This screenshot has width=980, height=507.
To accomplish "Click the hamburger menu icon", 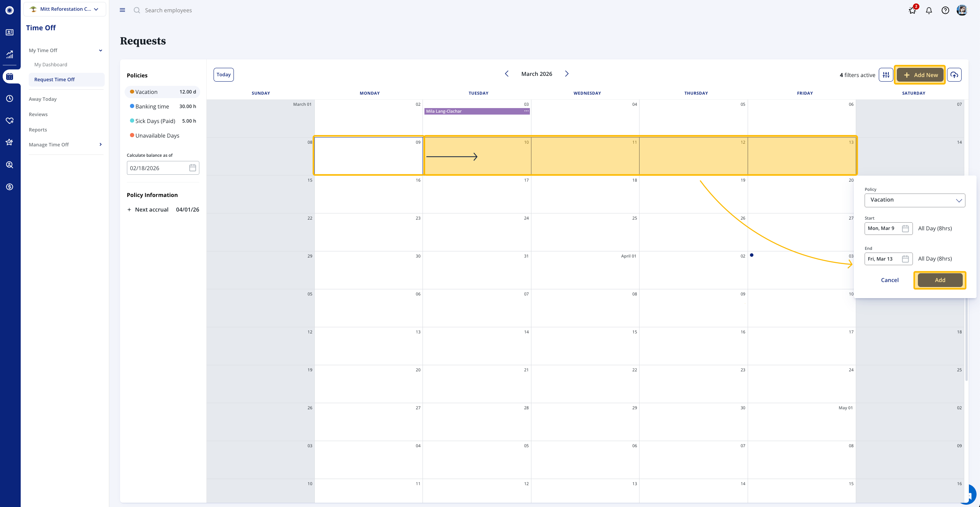I will [x=122, y=10].
